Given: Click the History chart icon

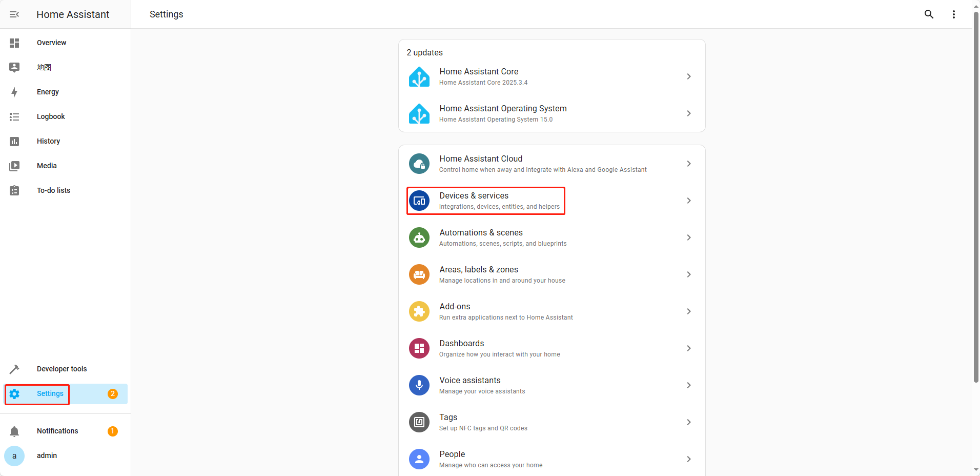Looking at the screenshot, I should click(14, 142).
